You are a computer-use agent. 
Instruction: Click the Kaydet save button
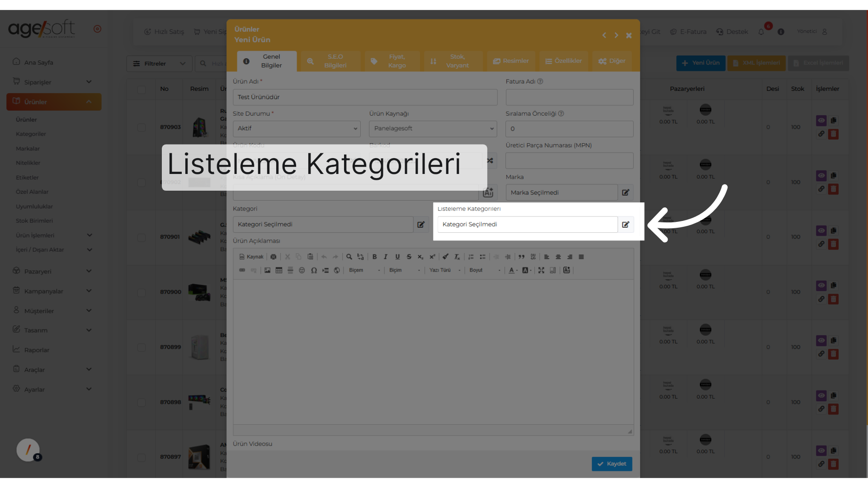click(612, 464)
